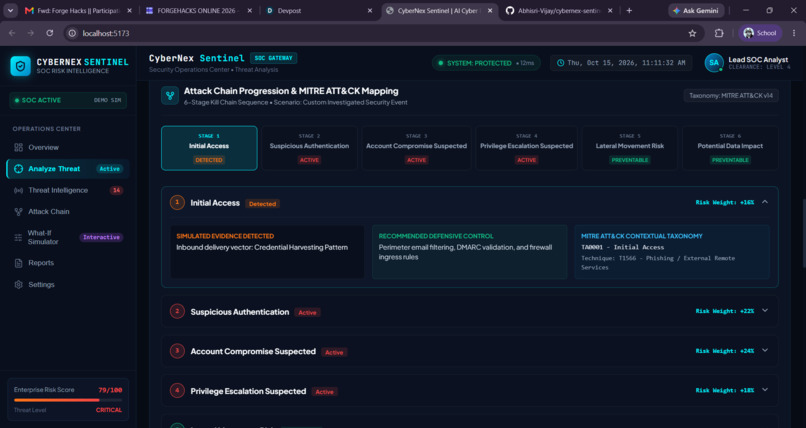Select Stage 4 Privilege Escalation Suspected card
806x428 pixels.
pyautogui.click(x=526, y=148)
